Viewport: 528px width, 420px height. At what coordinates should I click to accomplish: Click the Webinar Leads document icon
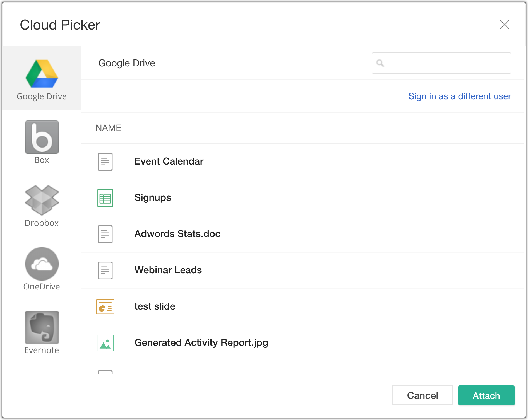tap(105, 271)
